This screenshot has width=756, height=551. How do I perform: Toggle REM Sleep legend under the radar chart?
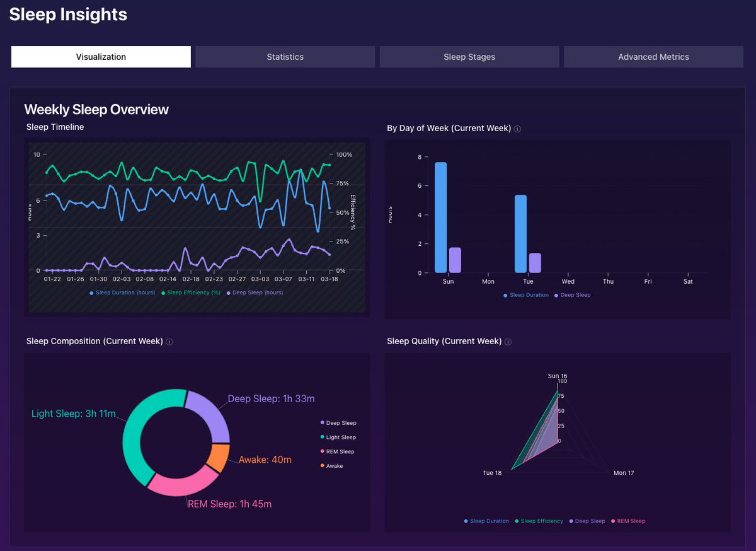tap(628, 521)
